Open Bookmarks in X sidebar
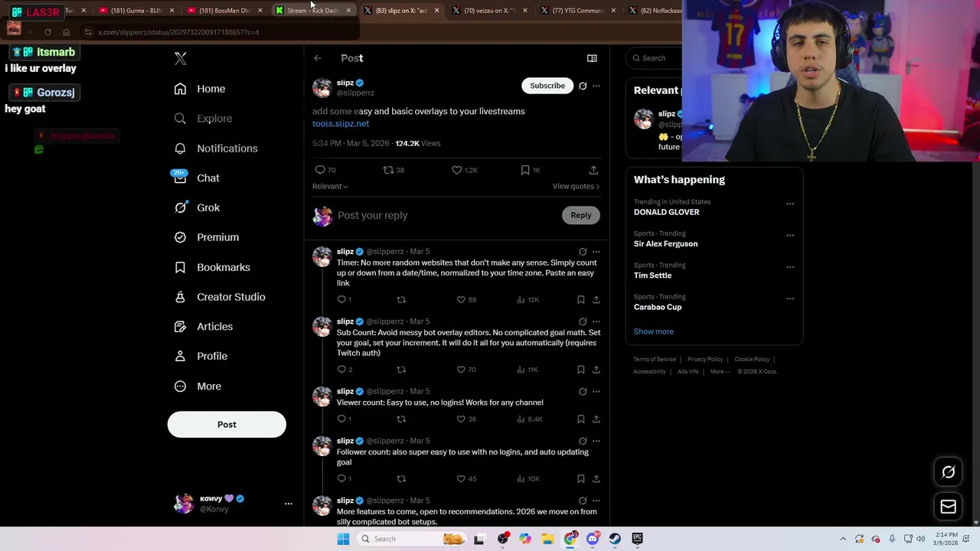 pyautogui.click(x=212, y=267)
